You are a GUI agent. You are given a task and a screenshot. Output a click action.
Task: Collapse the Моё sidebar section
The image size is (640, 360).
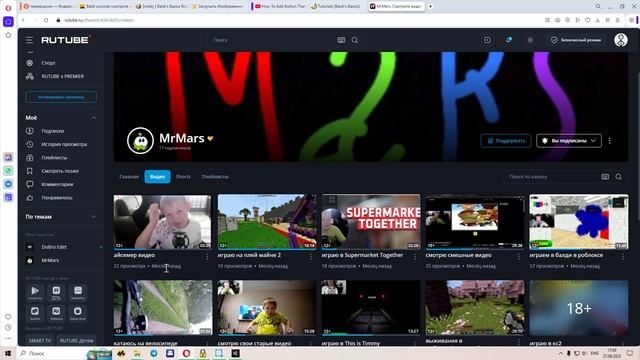click(93, 118)
